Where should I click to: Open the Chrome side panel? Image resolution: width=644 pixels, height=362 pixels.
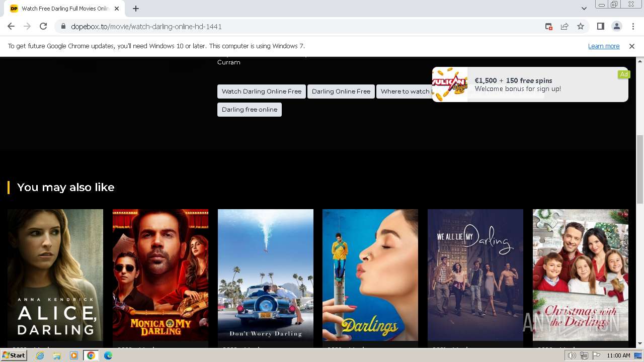[600, 27]
